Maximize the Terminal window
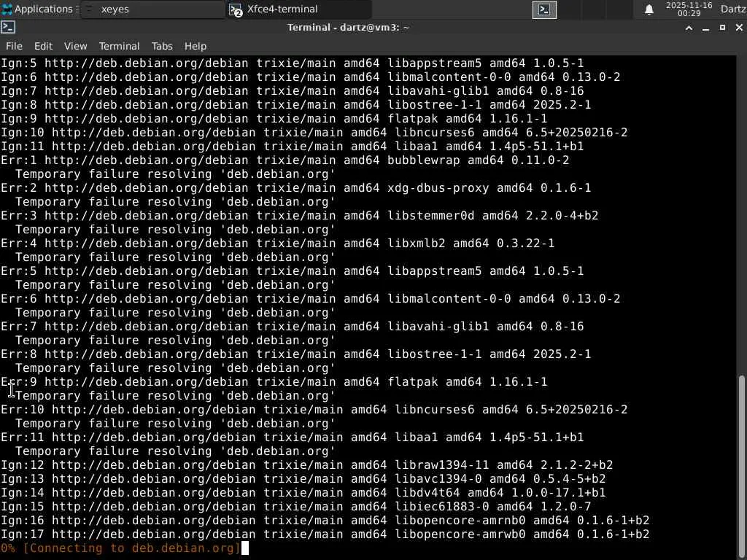 (x=722, y=28)
